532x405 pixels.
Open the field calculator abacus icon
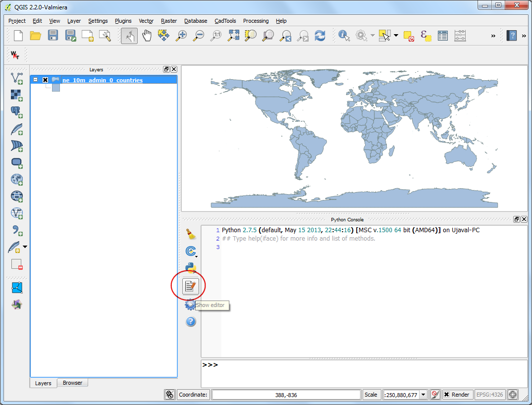[x=460, y=35]
